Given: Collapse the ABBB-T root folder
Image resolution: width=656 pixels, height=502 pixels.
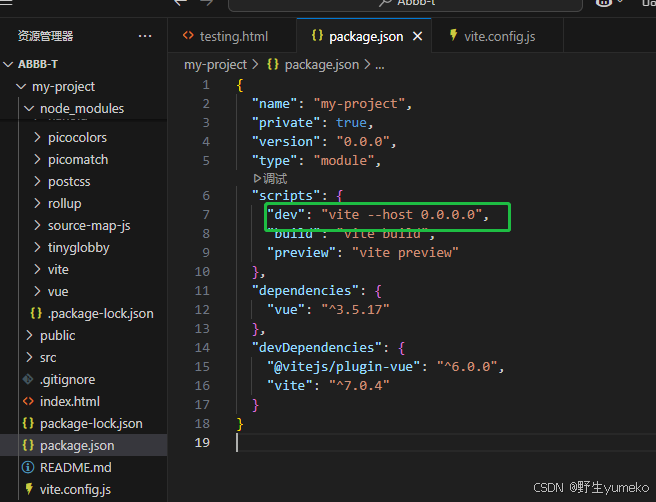Looking at the screenshot, I should pos(8,64).
